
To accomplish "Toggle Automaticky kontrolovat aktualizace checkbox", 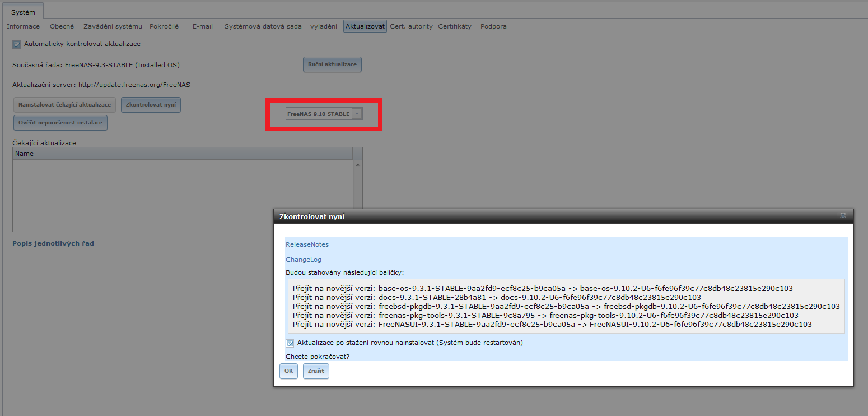I will click(16, 44).
